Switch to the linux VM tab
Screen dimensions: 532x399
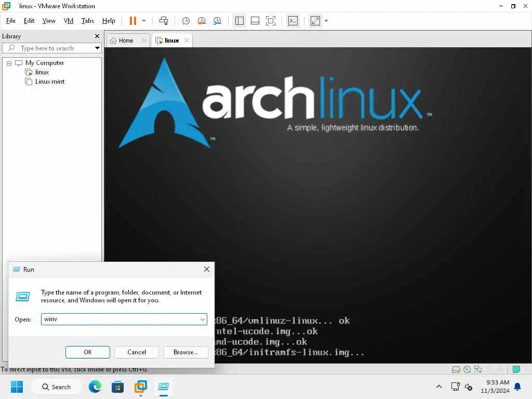[168, 41]
